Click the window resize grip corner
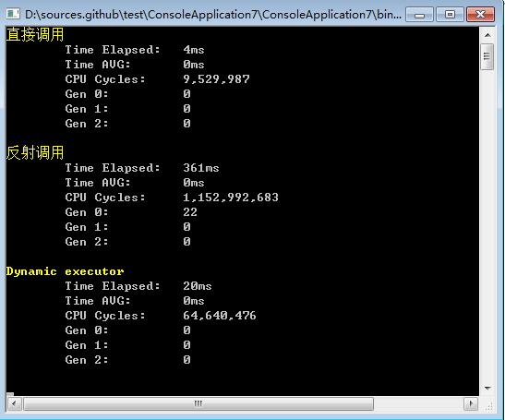505x420 pixels. 489,406
